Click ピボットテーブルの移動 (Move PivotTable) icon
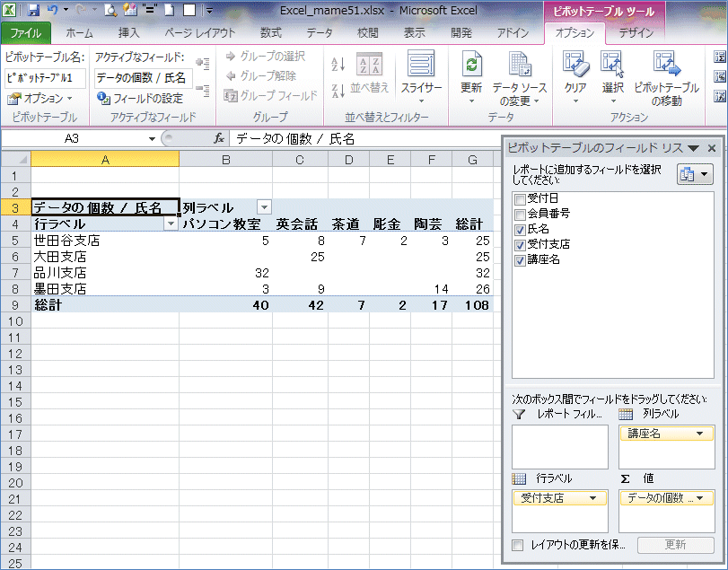This screenshot has width=728, height=570. pos(665,66)
